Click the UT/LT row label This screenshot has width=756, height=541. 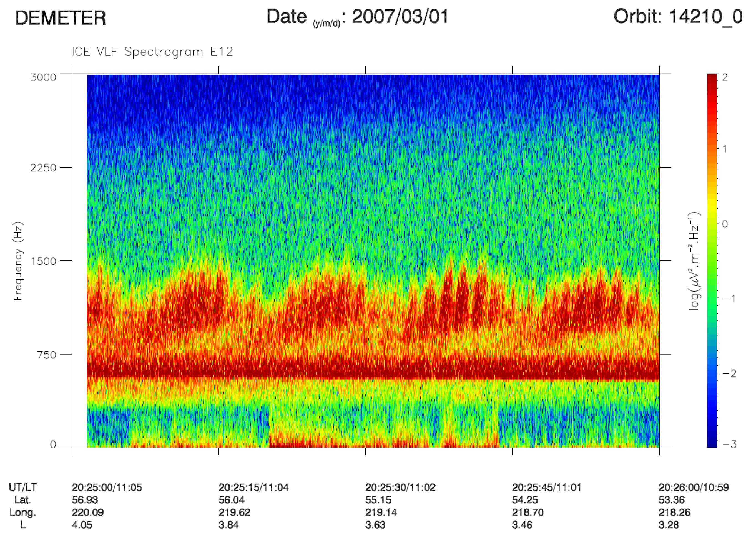(23, 487)
